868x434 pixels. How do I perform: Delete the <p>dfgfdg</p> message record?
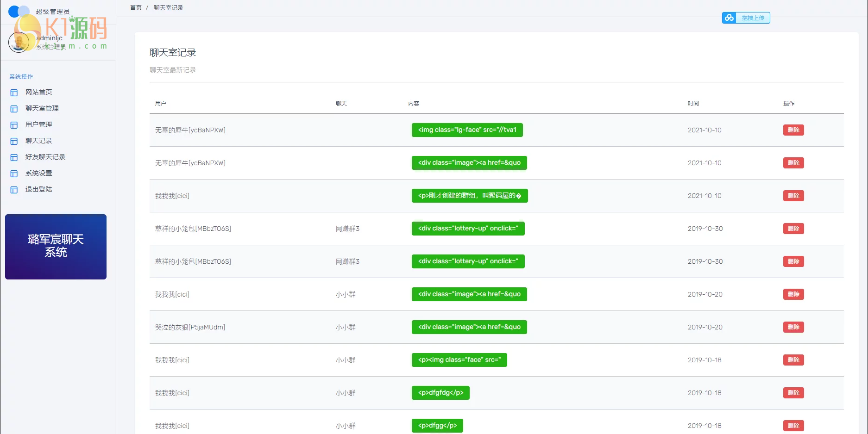(793, 393)
